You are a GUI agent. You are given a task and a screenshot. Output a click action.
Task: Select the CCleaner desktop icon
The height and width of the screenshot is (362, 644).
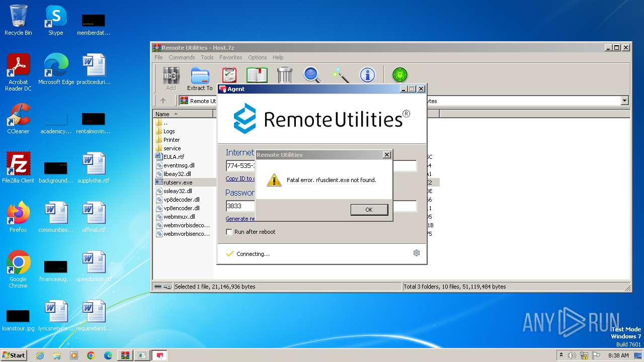pos(18,119)
